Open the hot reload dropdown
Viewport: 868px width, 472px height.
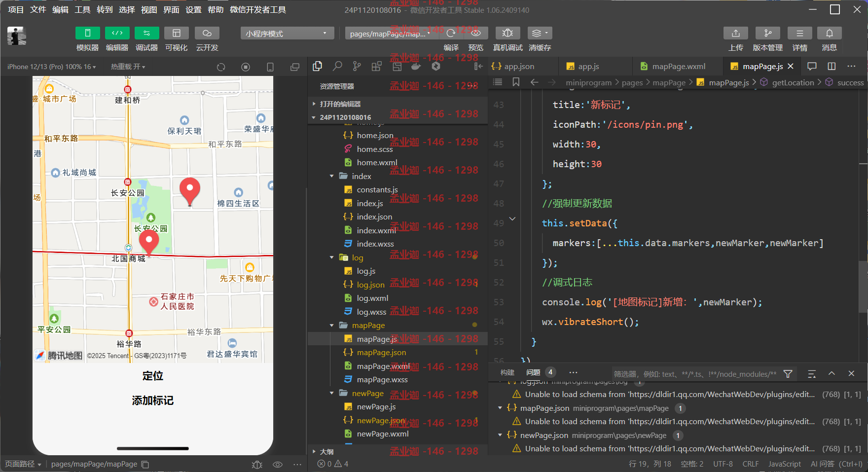(x=128, y=67)
